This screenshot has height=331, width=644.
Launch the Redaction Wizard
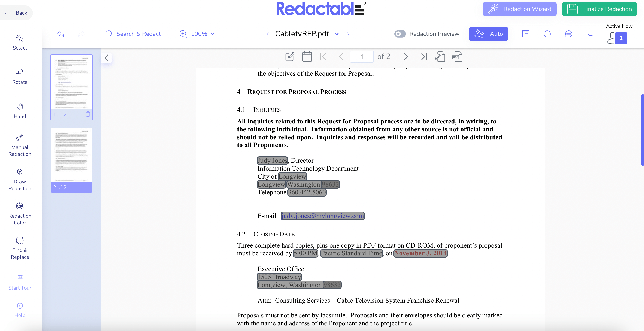tap(519, 9)
